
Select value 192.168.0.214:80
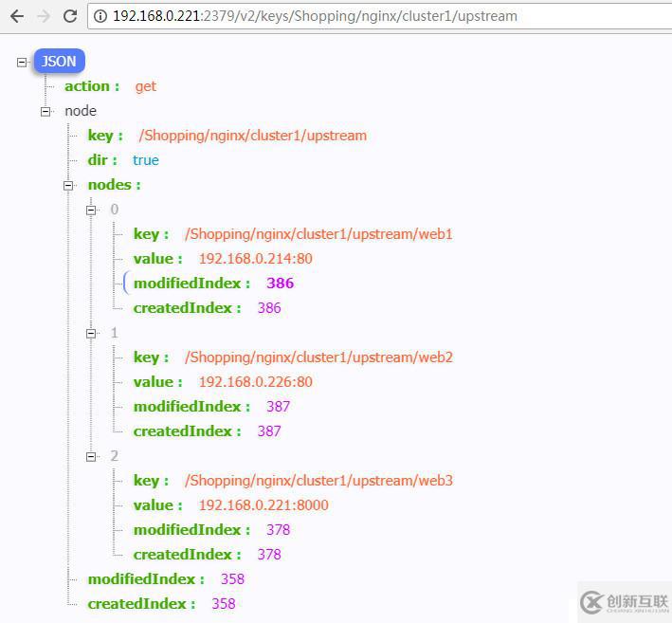tap(255, 259)
